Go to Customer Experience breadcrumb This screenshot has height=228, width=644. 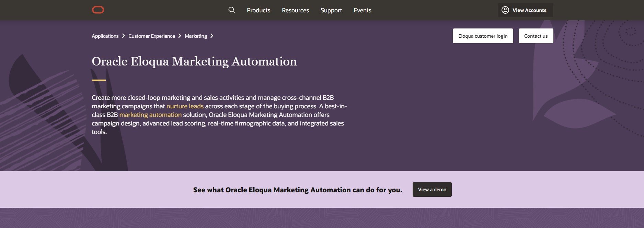click(152, 36)
